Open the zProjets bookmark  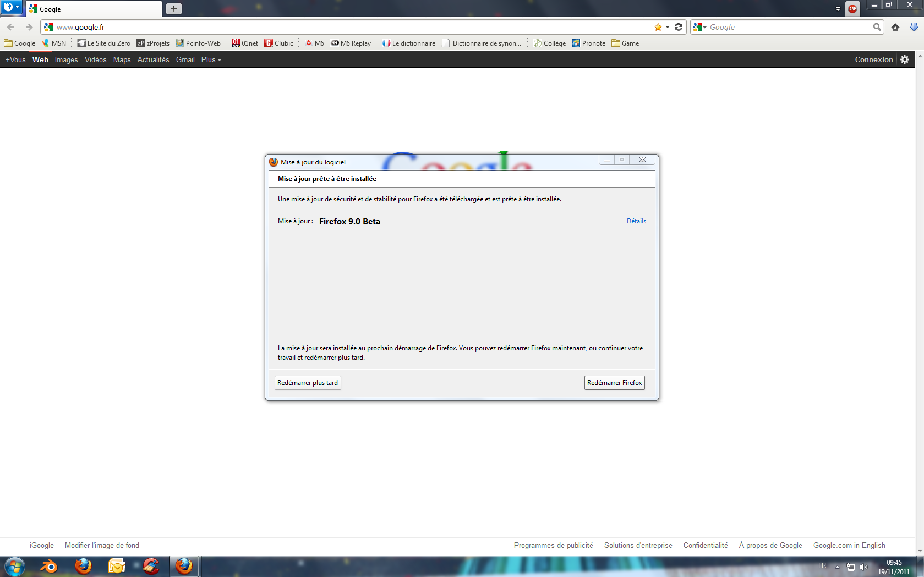153,43
